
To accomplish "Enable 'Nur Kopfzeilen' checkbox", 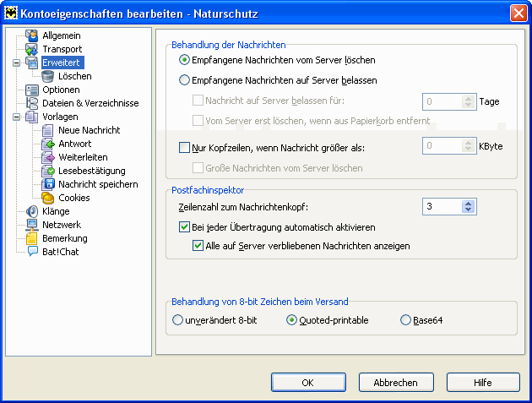I will click(x=185, y=147).
